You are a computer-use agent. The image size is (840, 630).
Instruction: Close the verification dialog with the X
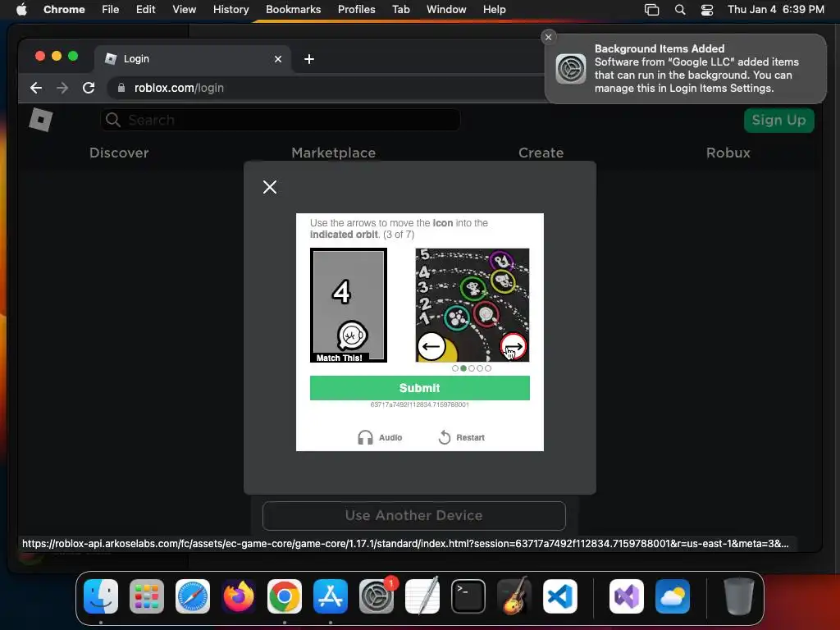[270, 187]
